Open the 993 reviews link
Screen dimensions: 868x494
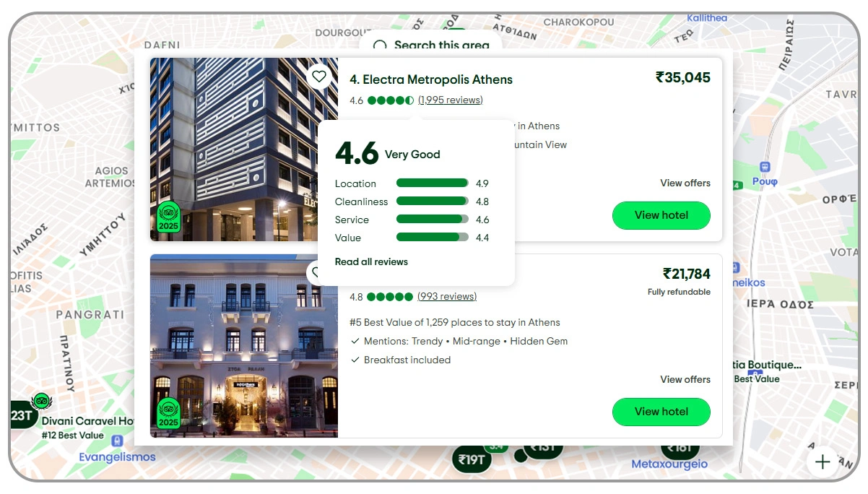(x=446, y=296)
